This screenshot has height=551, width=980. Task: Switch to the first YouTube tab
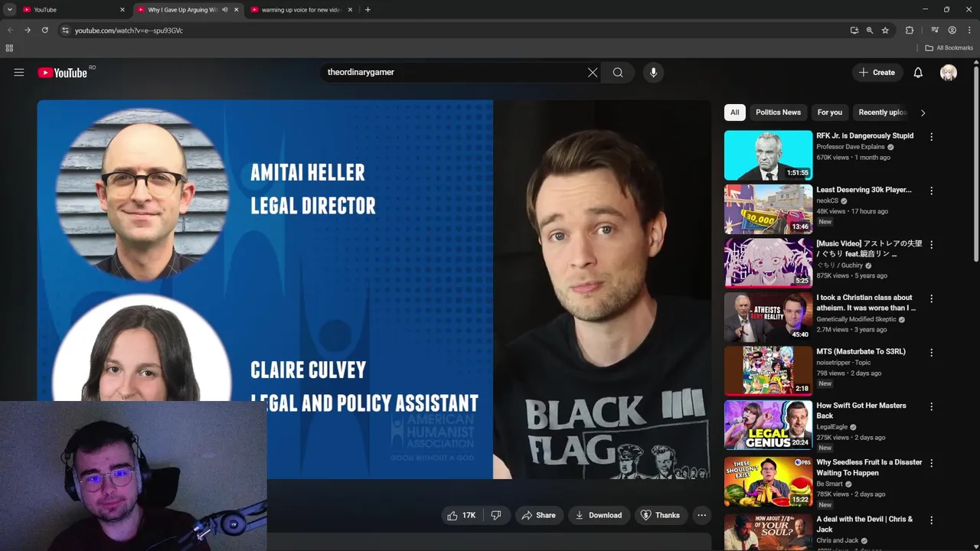click(73, 10)
